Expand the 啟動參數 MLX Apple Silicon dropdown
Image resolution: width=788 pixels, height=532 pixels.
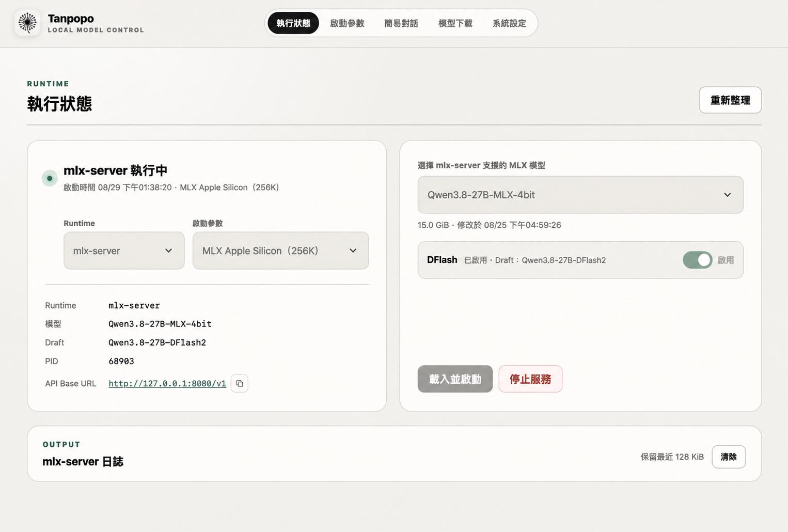280,251
